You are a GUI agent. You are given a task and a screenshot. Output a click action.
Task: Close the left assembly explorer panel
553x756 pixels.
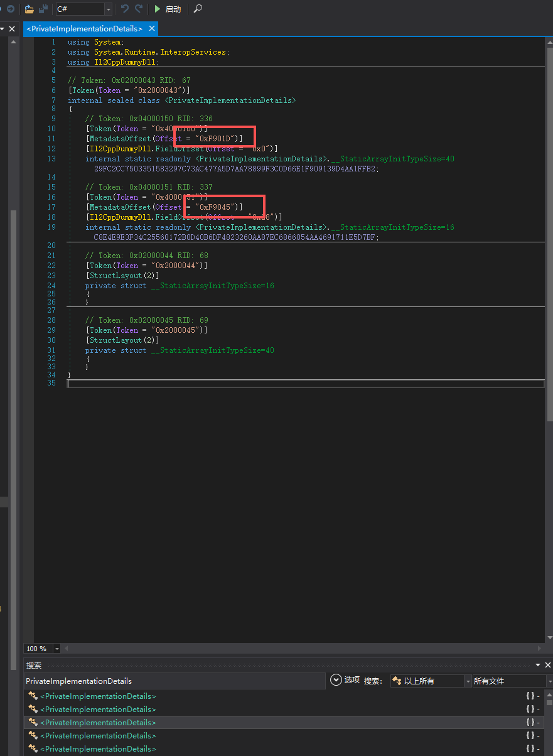12,29
